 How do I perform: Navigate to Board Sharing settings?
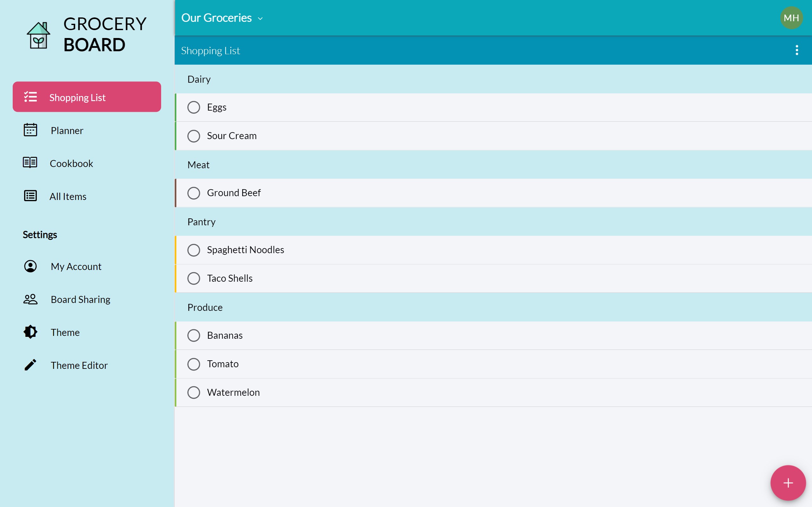click(81, 299)
